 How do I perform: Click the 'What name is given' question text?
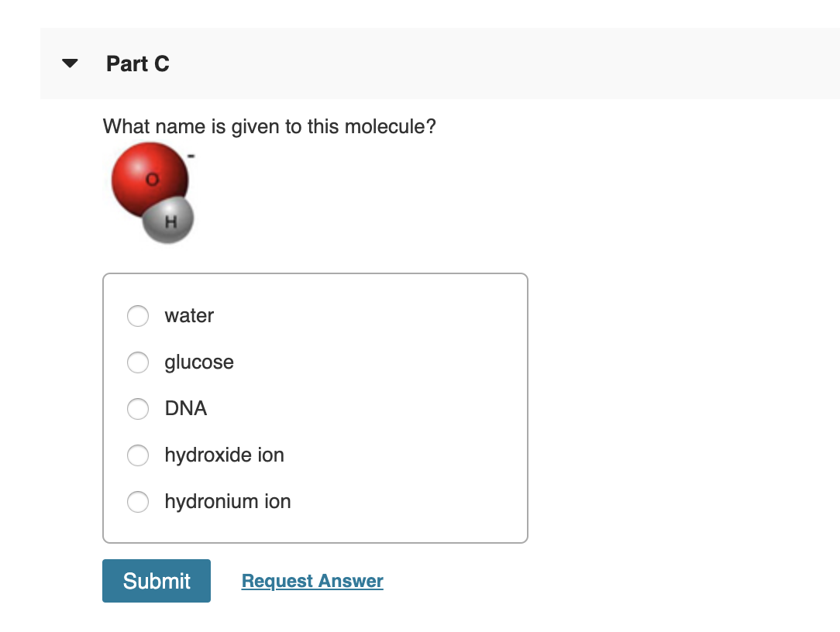pos(270,127)
